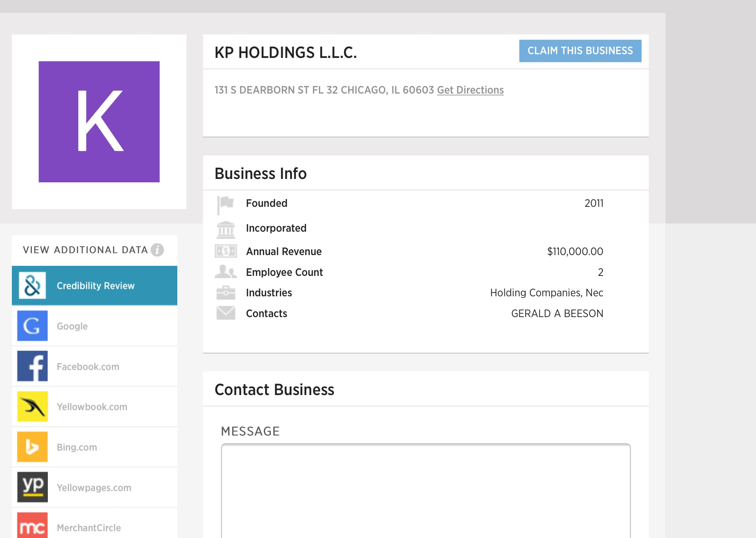Click the Contacts envelope icon
The width and height of the screenshot is (756, 538).
(226, 313)
